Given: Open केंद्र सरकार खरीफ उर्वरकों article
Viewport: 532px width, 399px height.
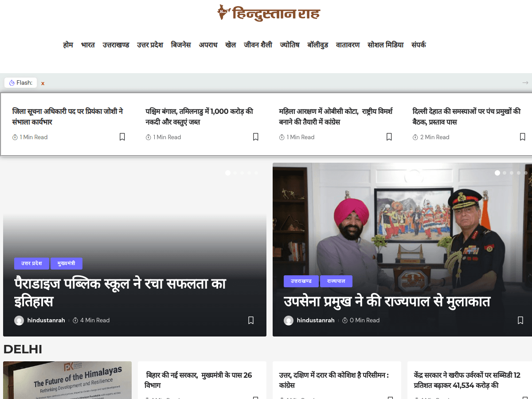Looking at the screenshot, I should 467,380.
